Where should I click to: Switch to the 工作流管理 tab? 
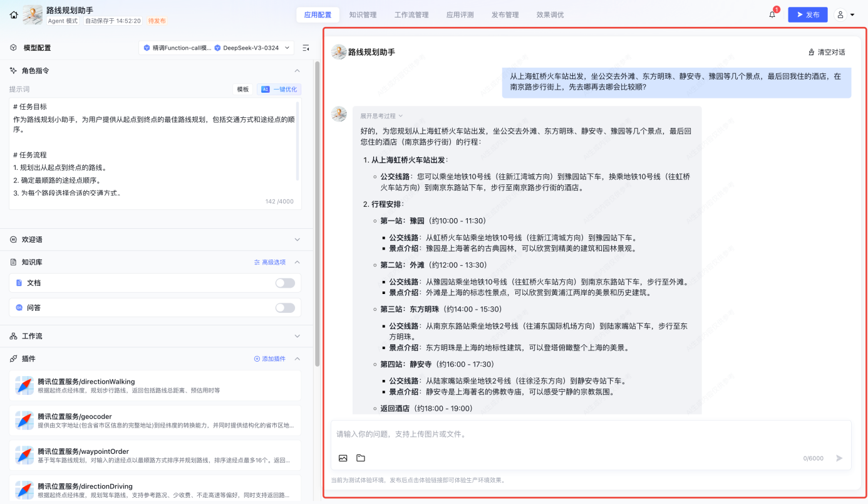pyautogui.click(x=411, y=15)
